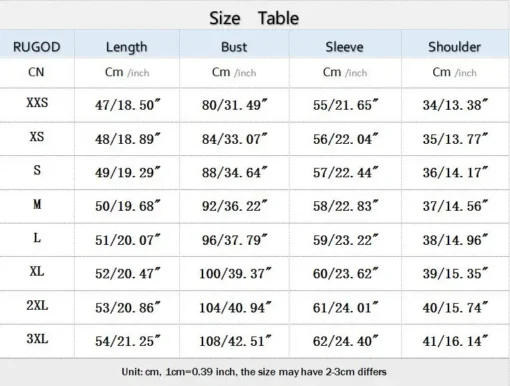The height and width of the screenshot is (386, 510).
Task: Click the Sleeve column header
Action: (345, 47)
